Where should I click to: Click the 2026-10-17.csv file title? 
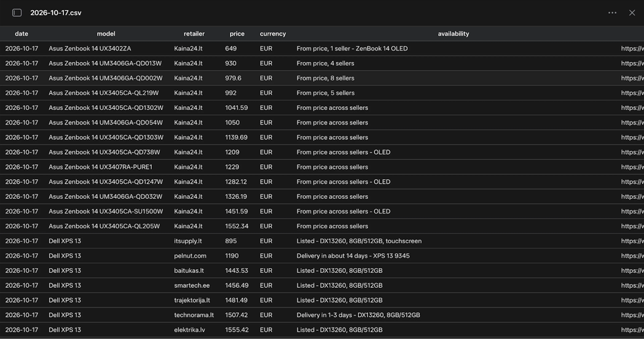pyautogui.click(x=56, y=13)
